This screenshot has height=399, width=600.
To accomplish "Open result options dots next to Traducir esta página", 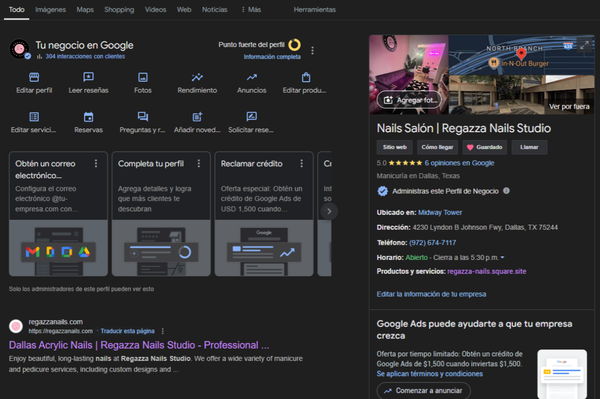I will click(163, 331).
